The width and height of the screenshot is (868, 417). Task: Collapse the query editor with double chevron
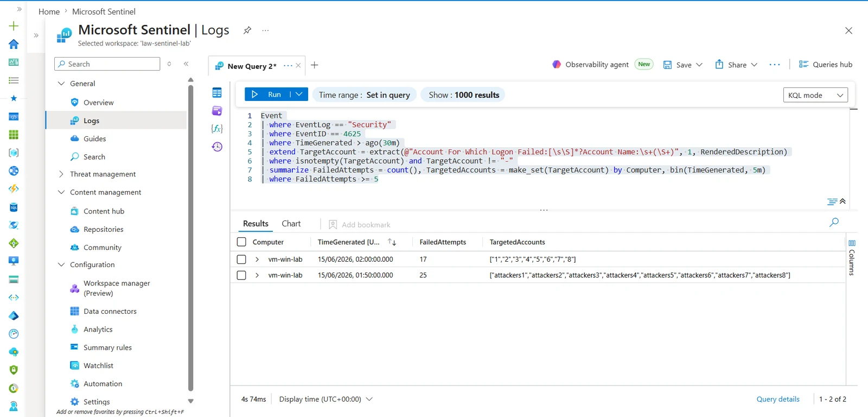tap(843, 201)
